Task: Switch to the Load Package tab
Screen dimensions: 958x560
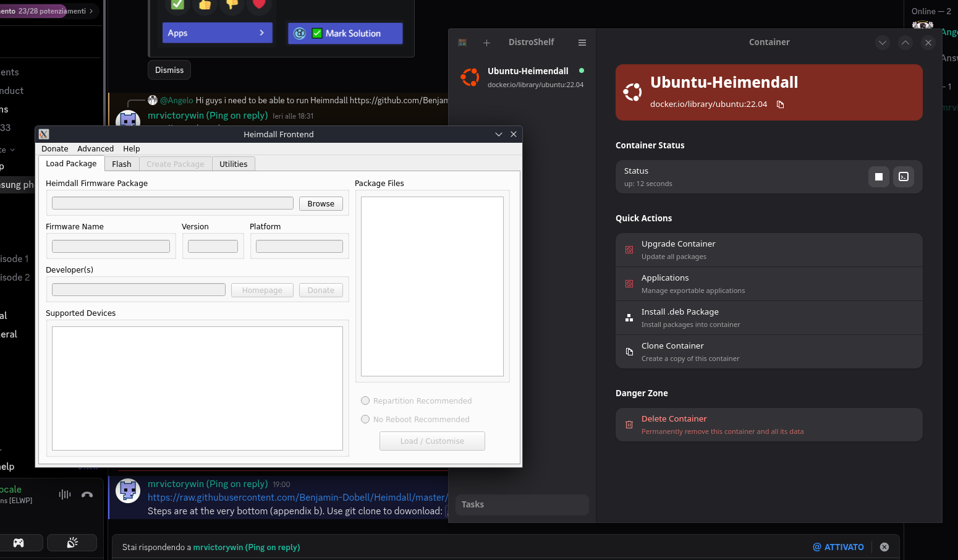Action: pyautogui.click(x=71, y=164)
